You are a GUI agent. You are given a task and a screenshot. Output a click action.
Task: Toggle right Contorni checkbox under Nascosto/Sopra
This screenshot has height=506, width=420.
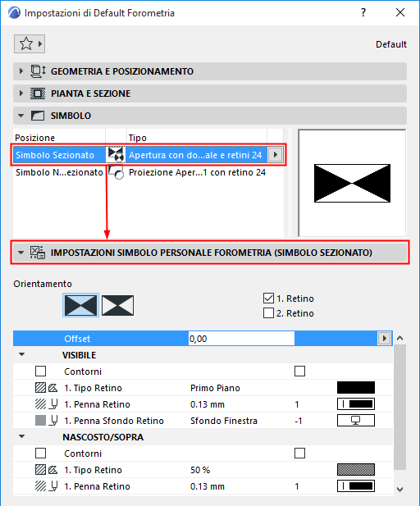coord(299,453)
